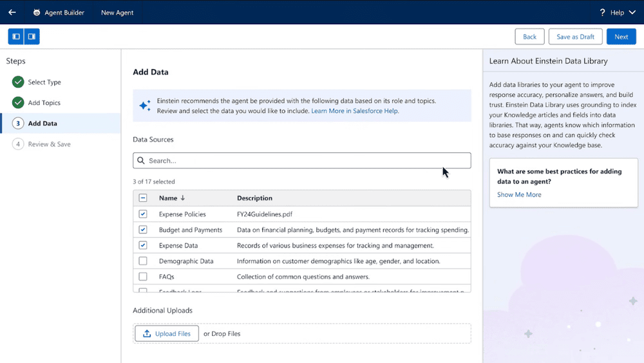Click the Agent Builder label
This screenshot has height=363, width=644.
[64, 13]
